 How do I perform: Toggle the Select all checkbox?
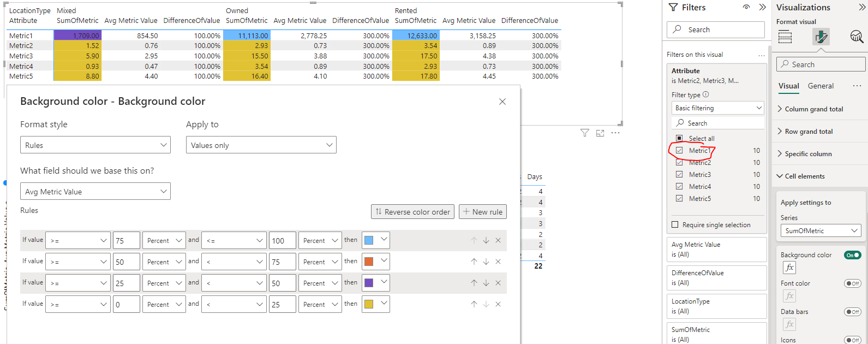(679, 138)
